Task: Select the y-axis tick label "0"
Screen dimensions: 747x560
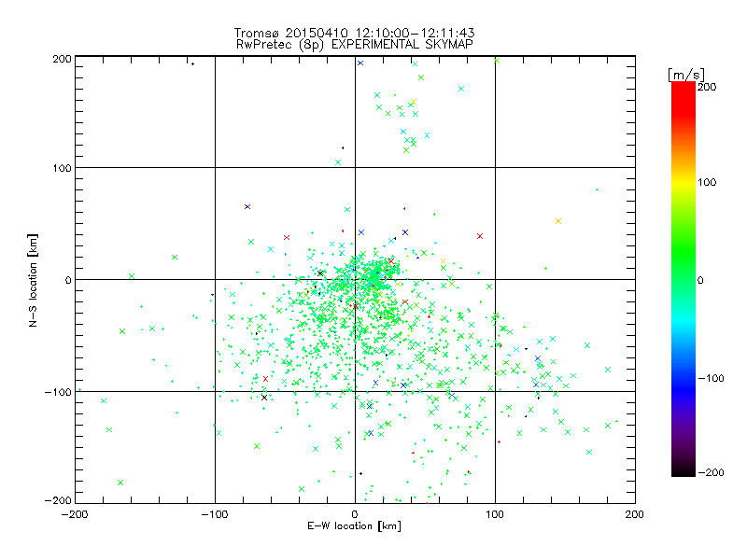Action: [68, 280]
